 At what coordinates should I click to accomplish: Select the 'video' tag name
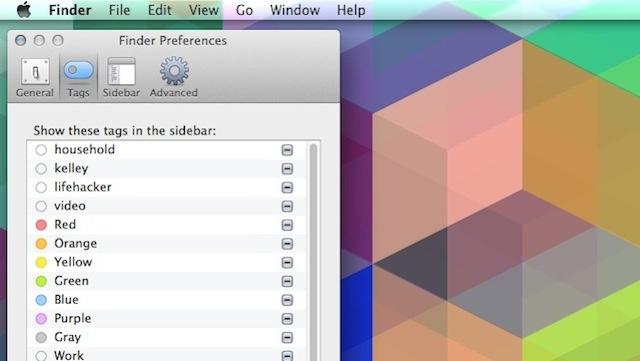click(70, 206)
